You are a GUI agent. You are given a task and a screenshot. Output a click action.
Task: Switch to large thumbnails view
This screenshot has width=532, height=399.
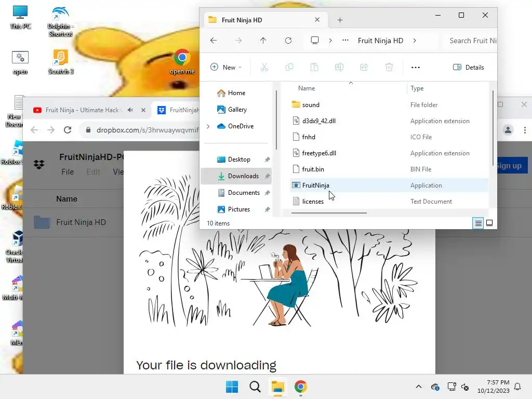(x=489, y=223)
